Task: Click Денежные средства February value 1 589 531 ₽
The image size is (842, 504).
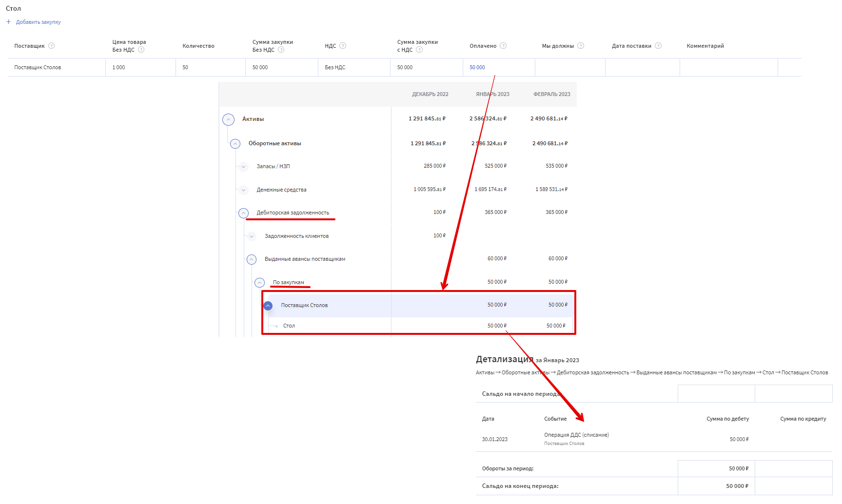Action: tap(551, 190)
